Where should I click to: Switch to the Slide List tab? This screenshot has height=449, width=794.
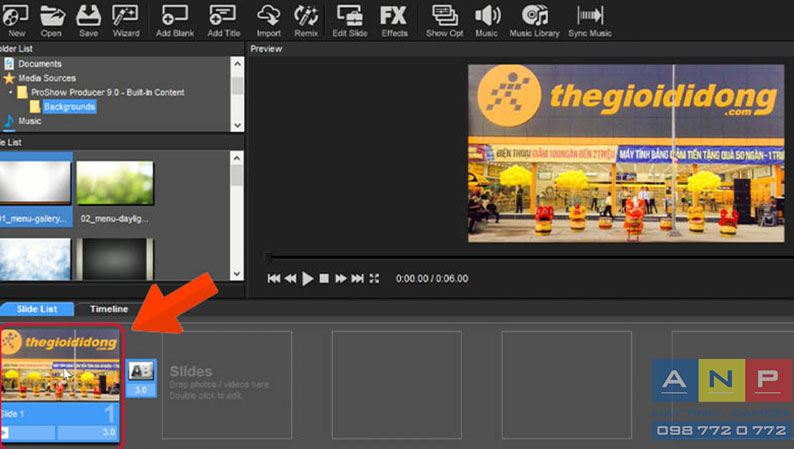(x=37, y=309)
